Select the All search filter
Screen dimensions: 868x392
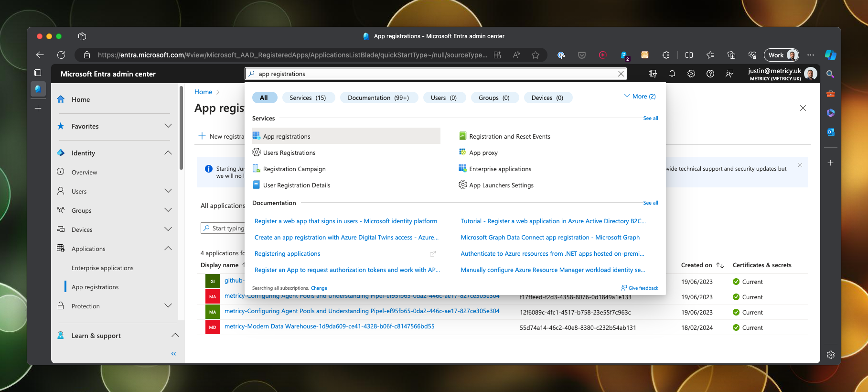point(264,98)
